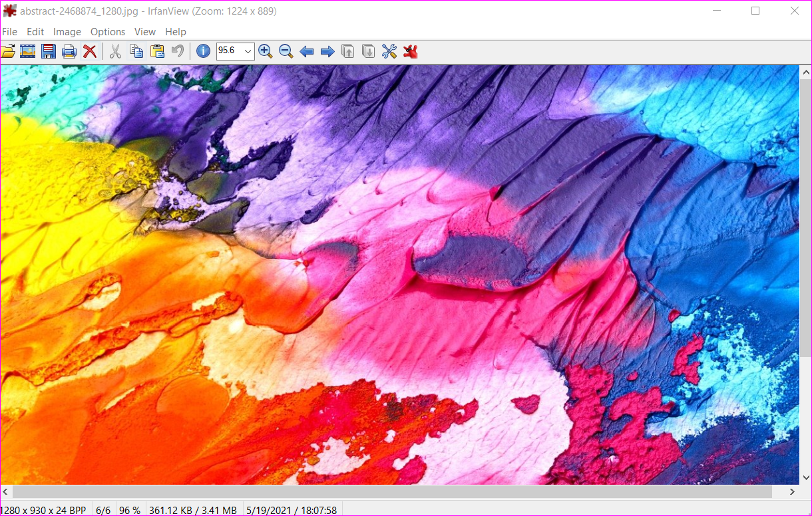Viewport: 812px width, 516px height.
Task: Click the vertical scrollbar down arrow
Action: 805,478
